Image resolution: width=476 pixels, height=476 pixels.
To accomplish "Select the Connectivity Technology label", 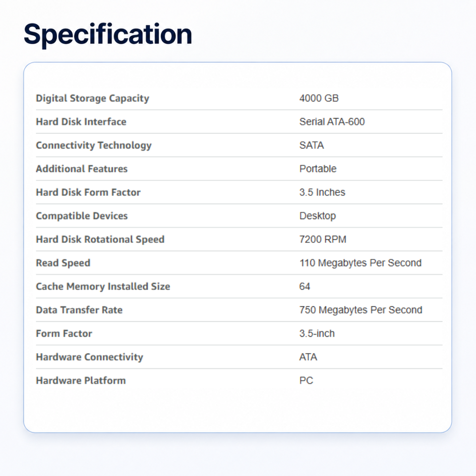I will (94, 145).
